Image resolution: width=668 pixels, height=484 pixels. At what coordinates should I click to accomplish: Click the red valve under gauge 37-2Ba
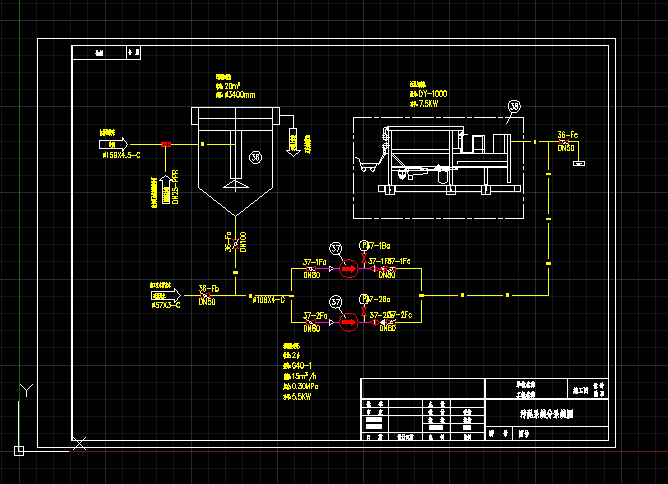click(x=363, y=312)
